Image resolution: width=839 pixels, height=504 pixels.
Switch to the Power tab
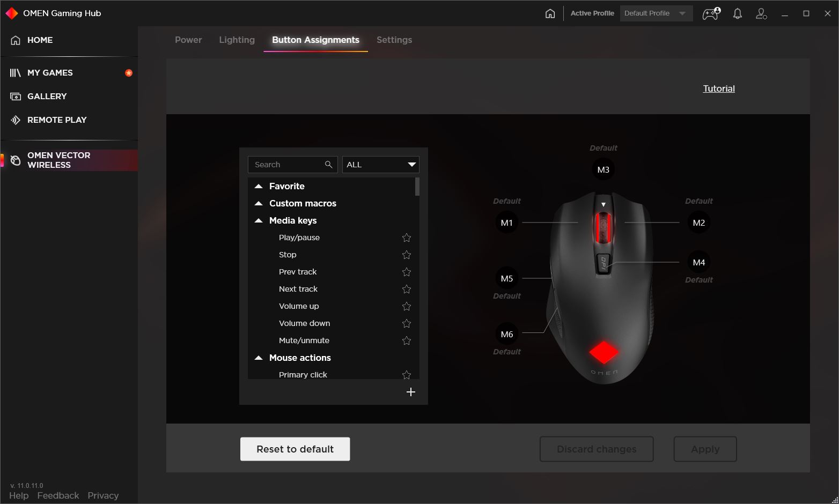pos(188,40)
